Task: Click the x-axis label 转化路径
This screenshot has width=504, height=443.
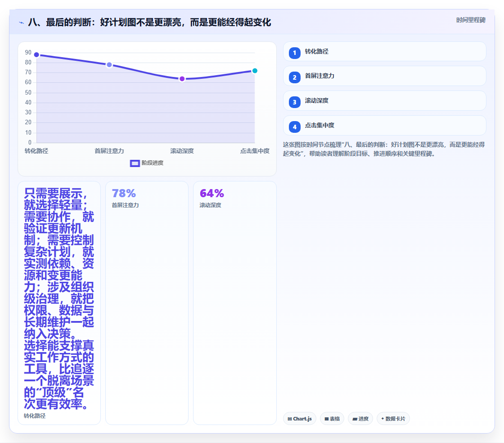Action: (x=36, y=151)
